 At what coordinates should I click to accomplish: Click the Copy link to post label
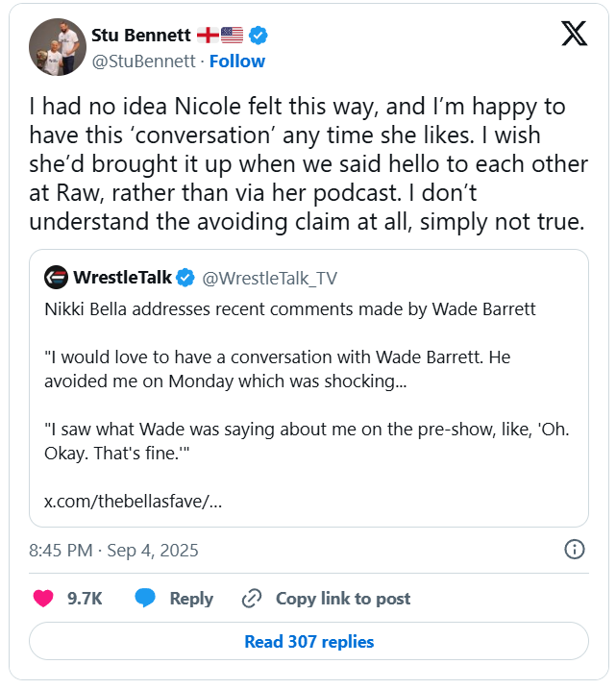pyautogui.click(x=342, y=598)
